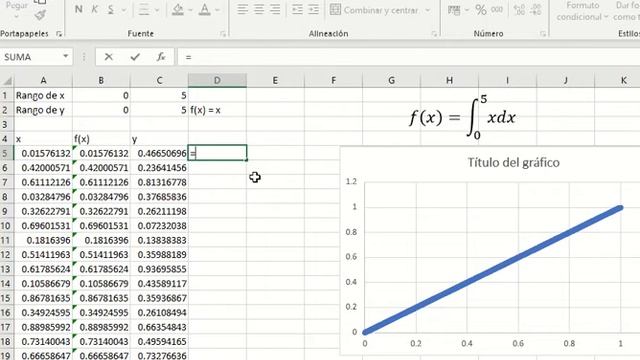Viewport: 640px width, 360px height.
Task: Click cell A1 'Rango de x'
Action: [43, 96]
